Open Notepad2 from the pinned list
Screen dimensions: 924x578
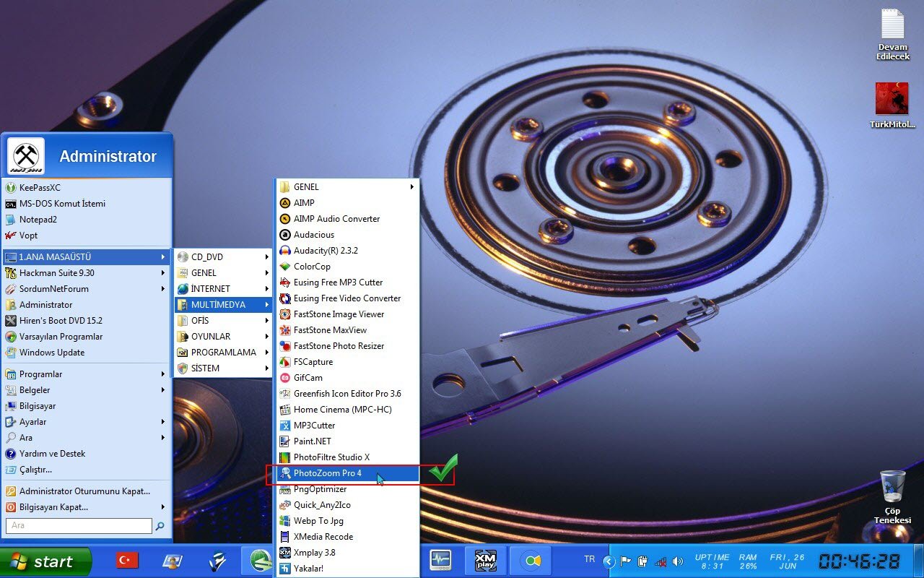pos(87,220)
